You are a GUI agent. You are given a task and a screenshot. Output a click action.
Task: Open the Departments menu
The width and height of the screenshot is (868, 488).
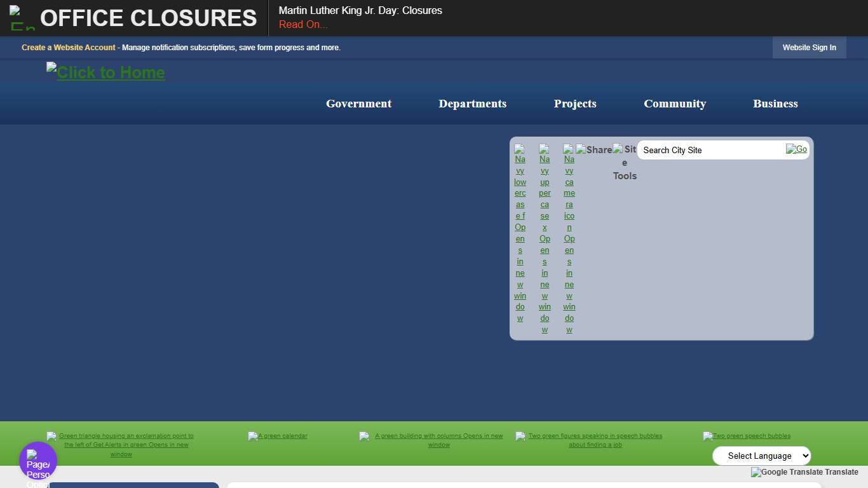point(472,104)
